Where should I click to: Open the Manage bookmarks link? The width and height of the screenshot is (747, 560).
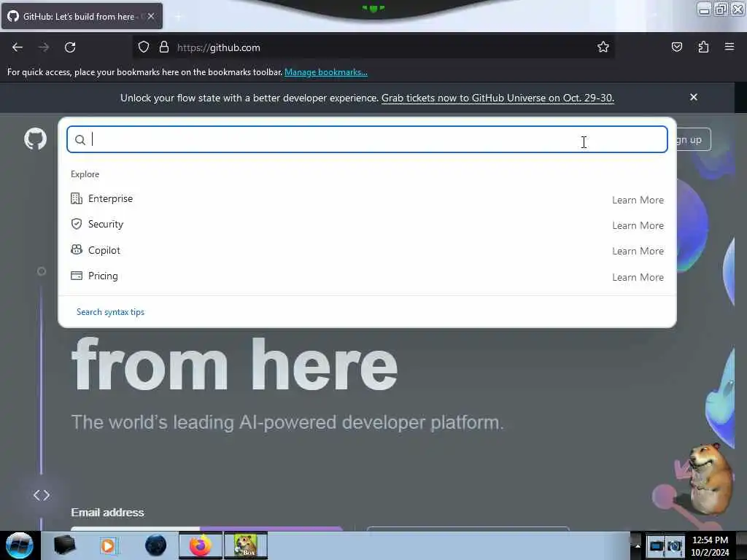coord(326,72)
